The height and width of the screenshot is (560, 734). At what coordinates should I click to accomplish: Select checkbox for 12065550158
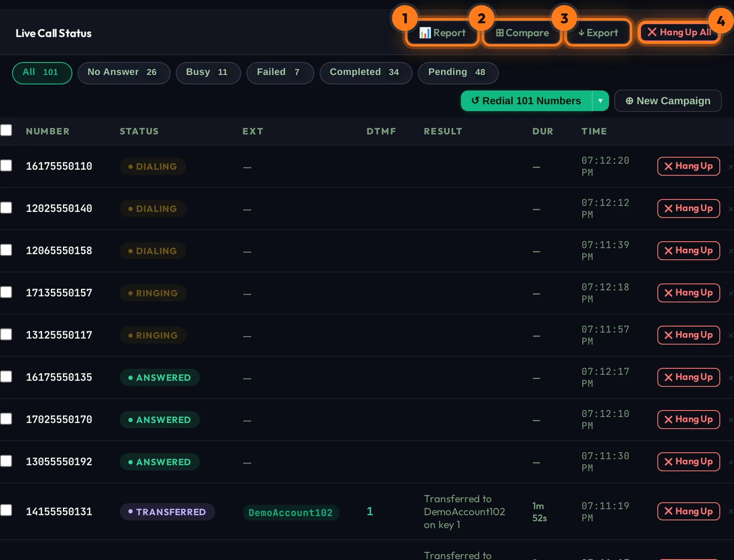click(x=6, y=250)
